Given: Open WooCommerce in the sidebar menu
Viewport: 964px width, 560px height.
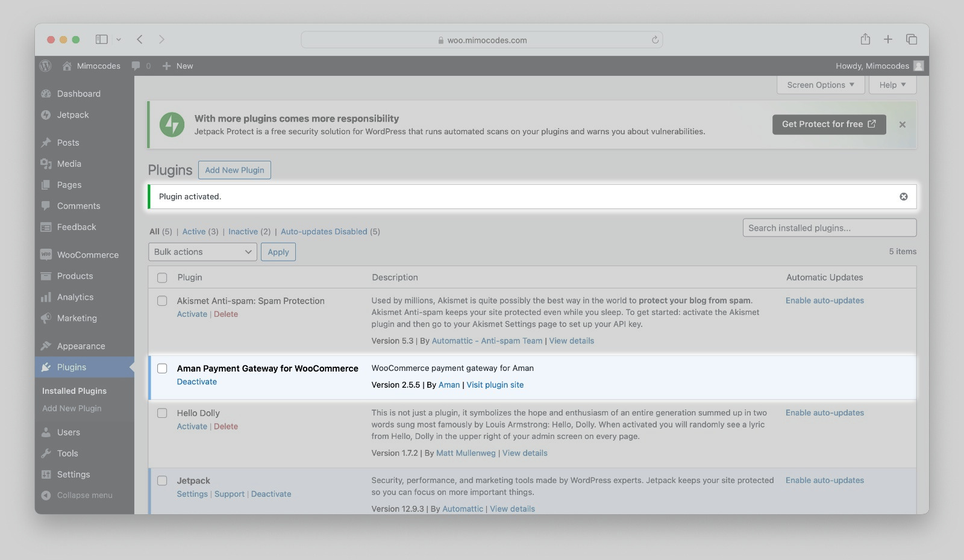Looking at the screenshot, I should 87,255.
